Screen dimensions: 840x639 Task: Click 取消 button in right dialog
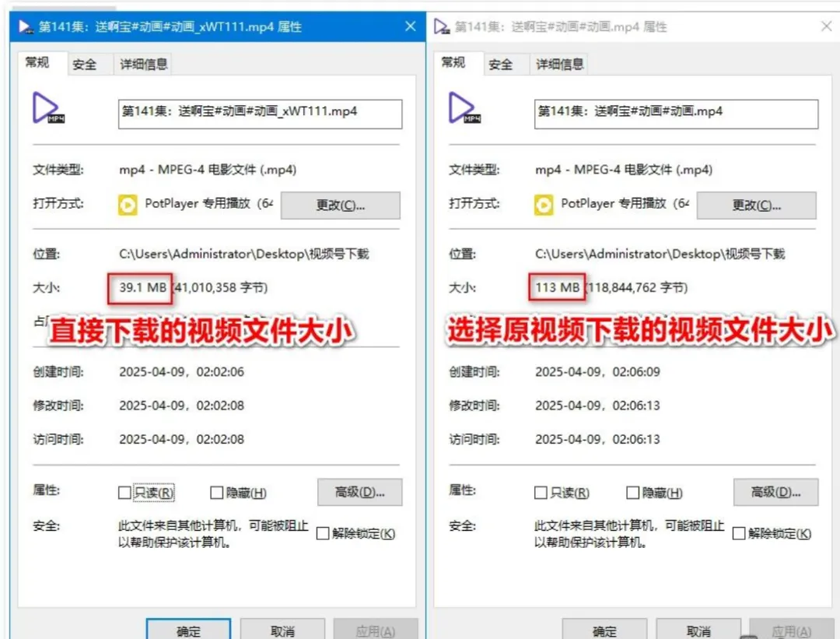click(698, 630)
